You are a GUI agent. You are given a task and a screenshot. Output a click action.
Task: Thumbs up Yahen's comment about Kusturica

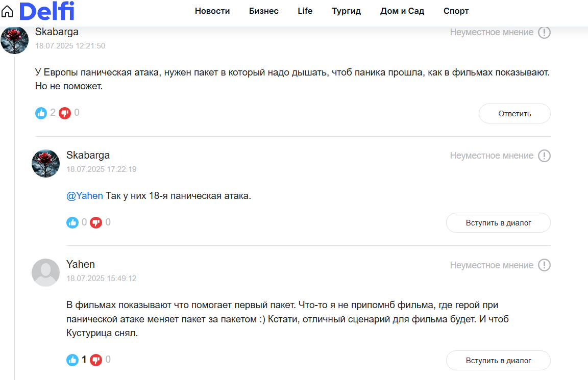[72, 360]
